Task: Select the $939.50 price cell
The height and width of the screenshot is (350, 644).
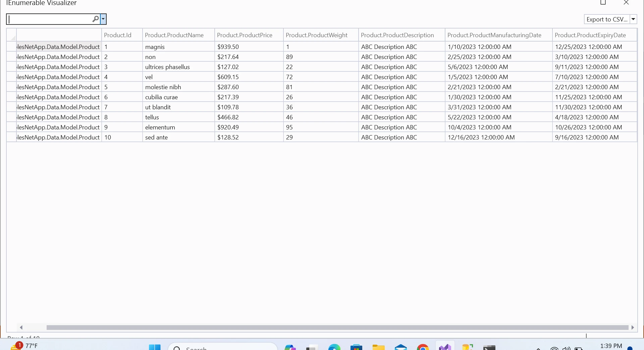Action: click(x=249, y=47)
